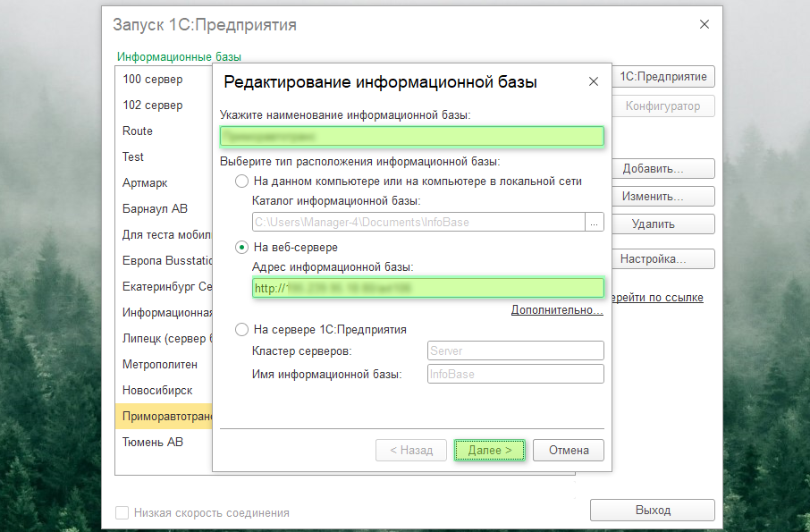The image size is (810, 532).
Task: Open 'Настройка...' settings button
Action: (663, 258)
